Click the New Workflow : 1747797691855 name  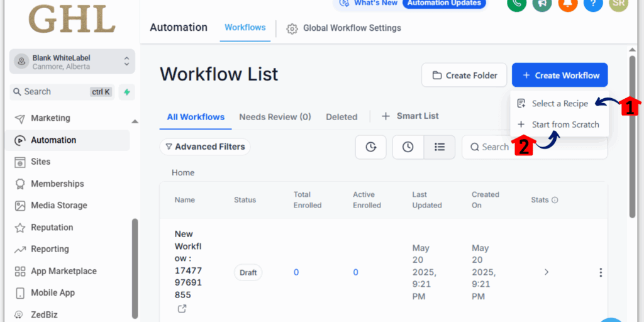[188, 265]
